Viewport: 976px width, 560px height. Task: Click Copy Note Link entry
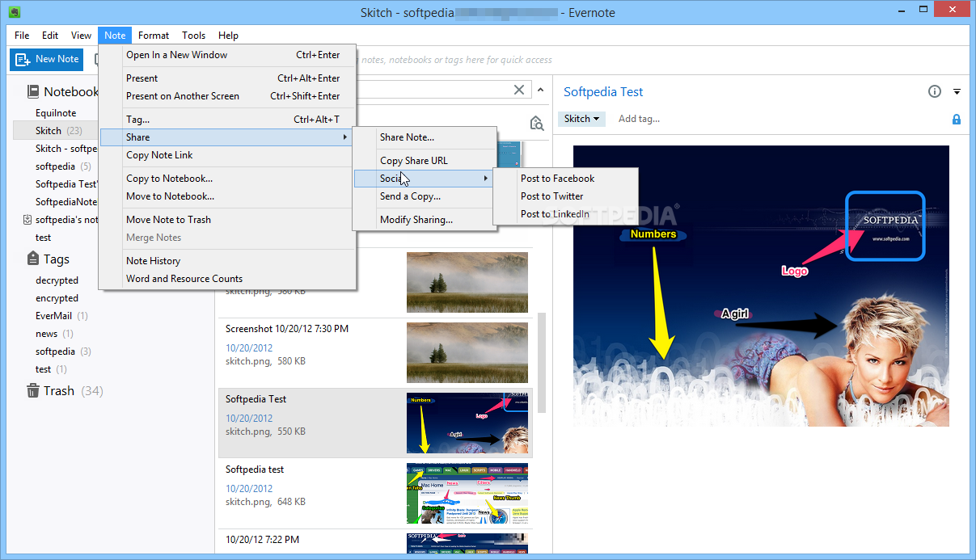227,155
